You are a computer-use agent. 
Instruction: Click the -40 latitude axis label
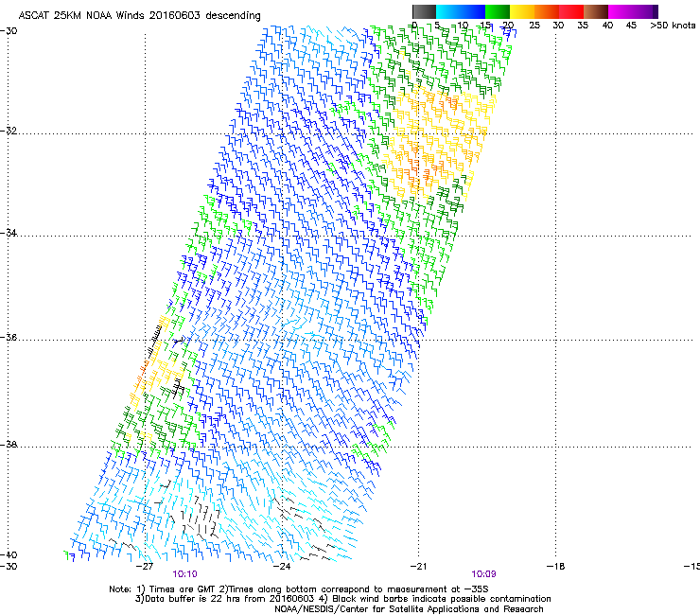coord(9,554)
